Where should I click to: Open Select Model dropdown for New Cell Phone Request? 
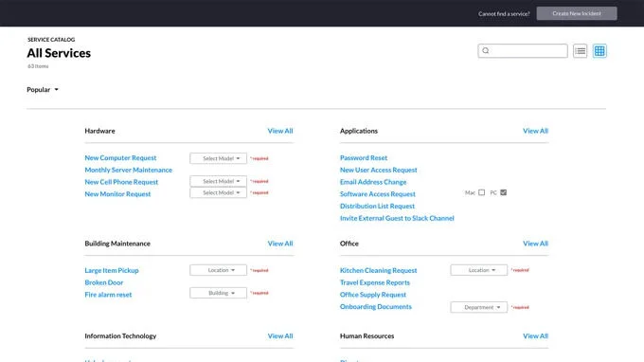click(x=218, y=181)
